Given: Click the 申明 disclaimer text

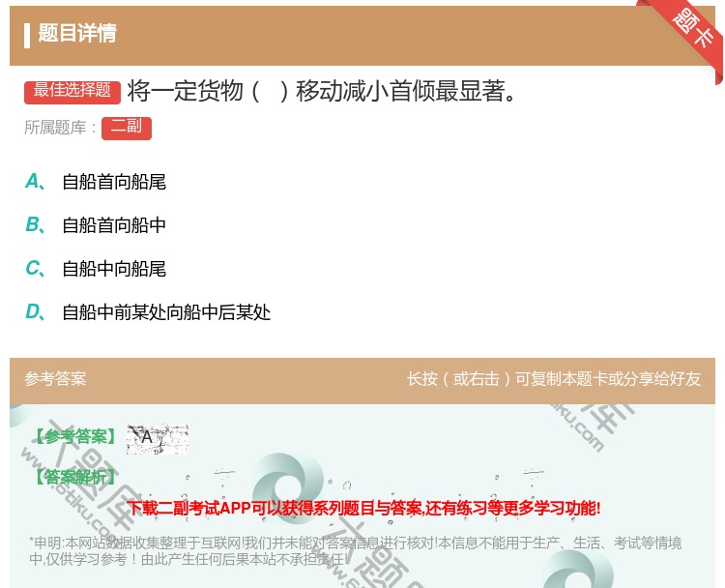Looking at the screenshot, I should click(355, 551).
